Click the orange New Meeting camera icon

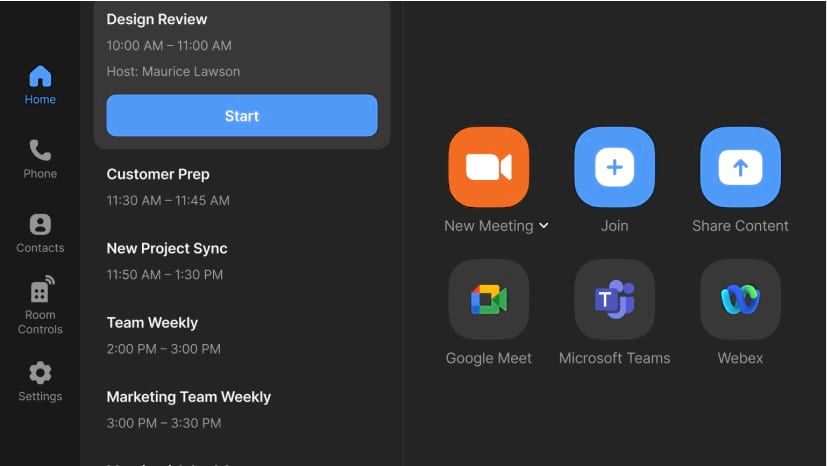pyautogui.click(x=488, y=167)
